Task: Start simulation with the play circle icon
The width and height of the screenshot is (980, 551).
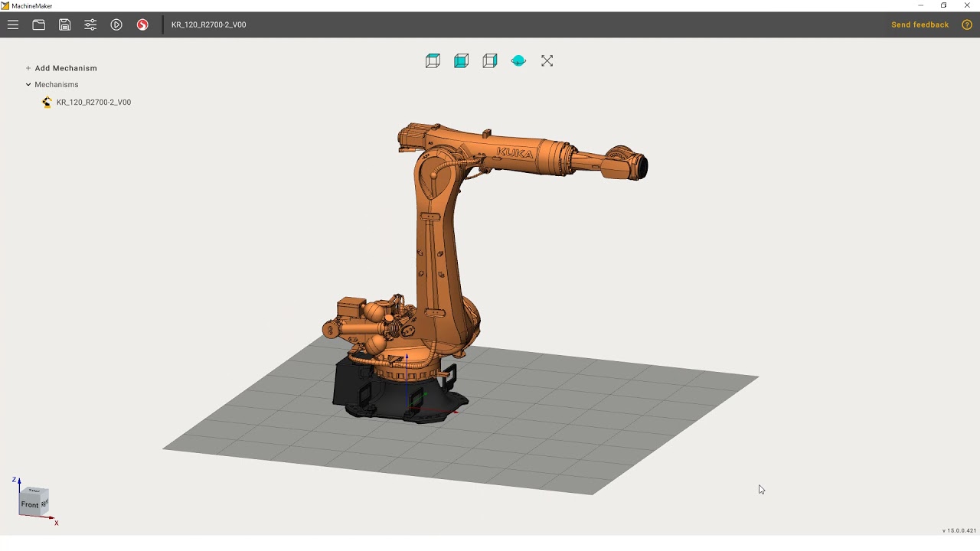Action: (116, 24)
